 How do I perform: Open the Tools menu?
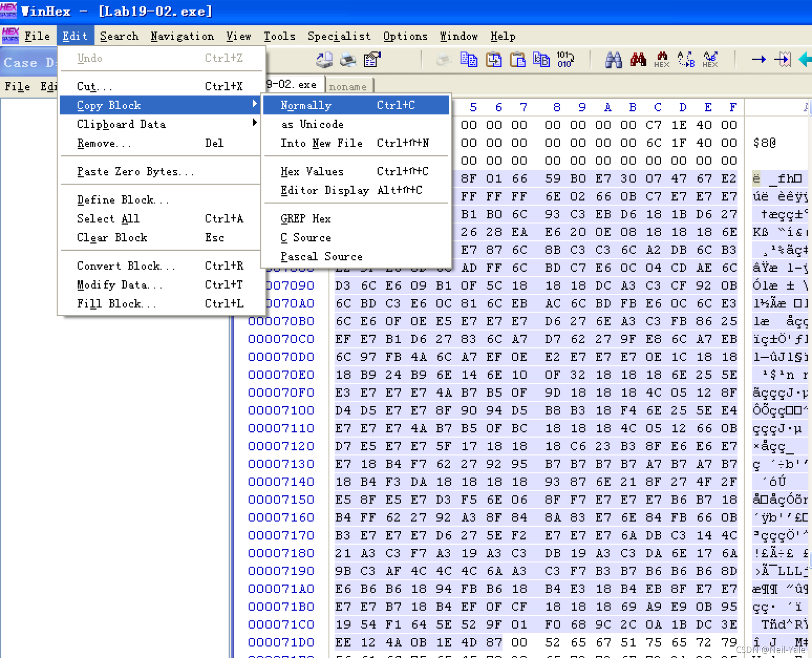279,36
